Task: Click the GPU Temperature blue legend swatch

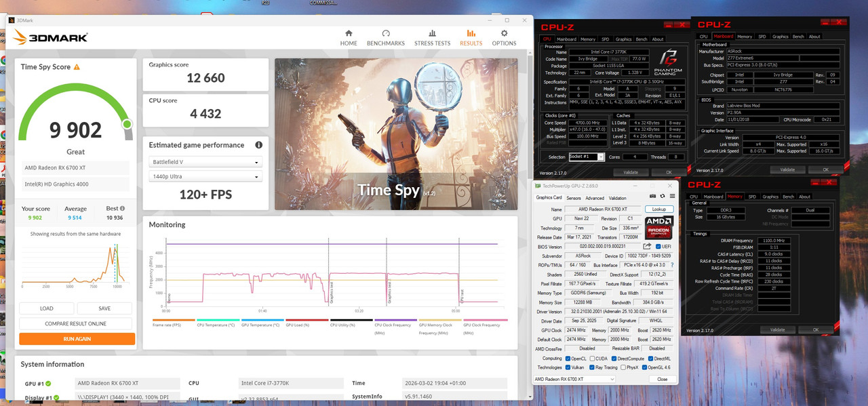Action: click(261, 320)
